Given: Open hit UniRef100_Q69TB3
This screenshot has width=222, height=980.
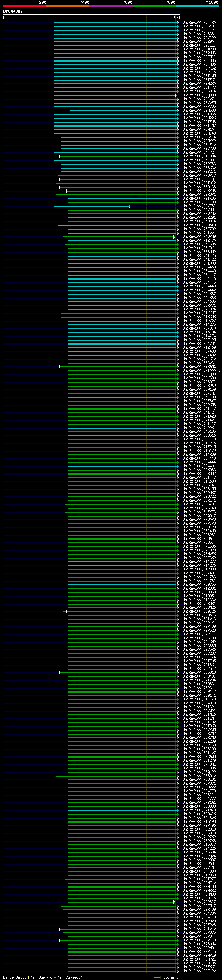Looking at the screenshot, I should click(199, 164).
